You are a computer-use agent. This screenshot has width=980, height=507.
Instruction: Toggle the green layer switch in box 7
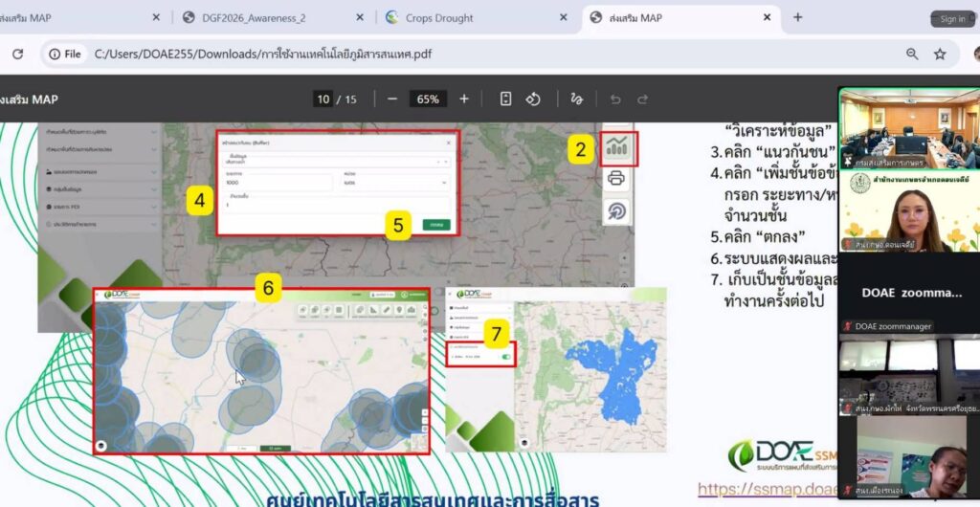pyautogui.click(x=505, y=357)
